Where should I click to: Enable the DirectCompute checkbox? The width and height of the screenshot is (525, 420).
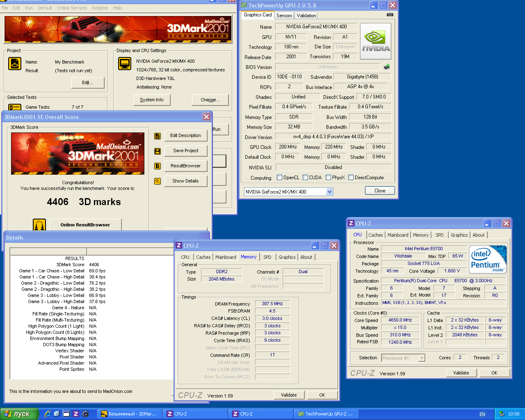(351, 178)
